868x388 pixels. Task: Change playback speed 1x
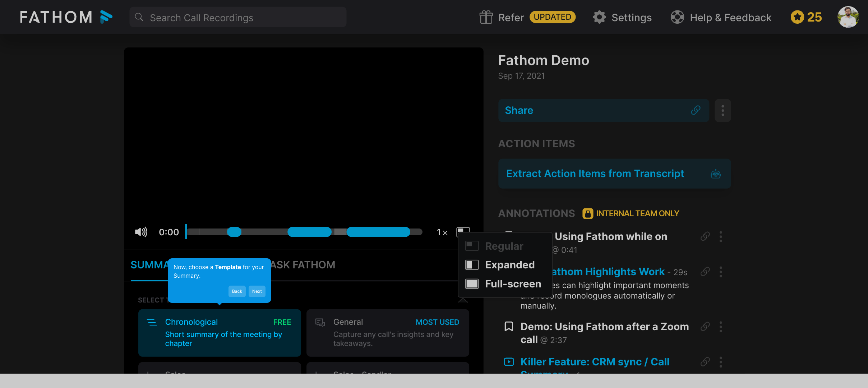pyautogui.click(x=442, y=232)
